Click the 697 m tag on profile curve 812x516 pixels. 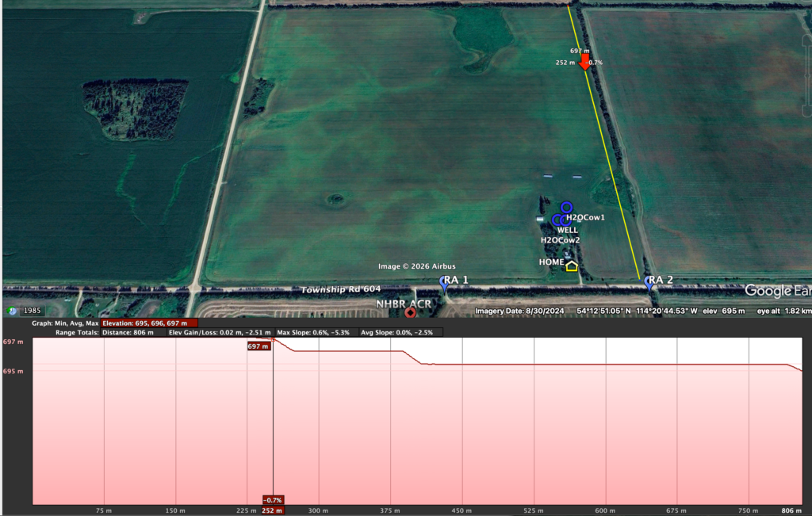(x=259, y=346)
